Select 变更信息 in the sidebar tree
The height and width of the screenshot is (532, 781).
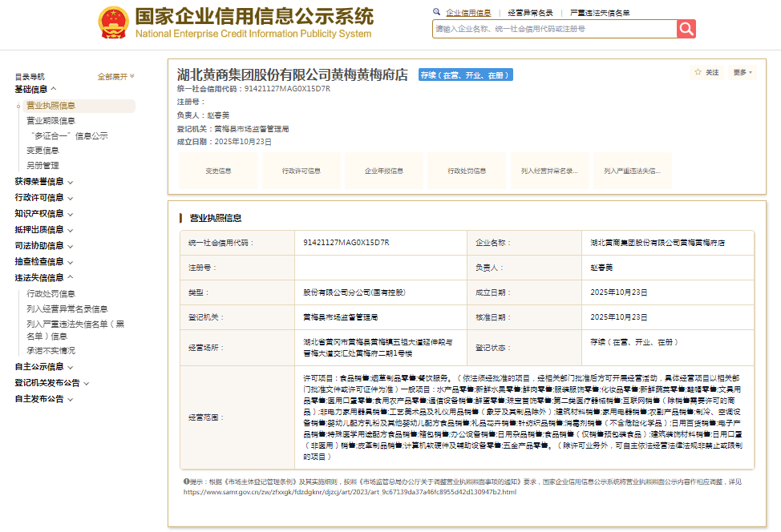click(x=42, y=151)
